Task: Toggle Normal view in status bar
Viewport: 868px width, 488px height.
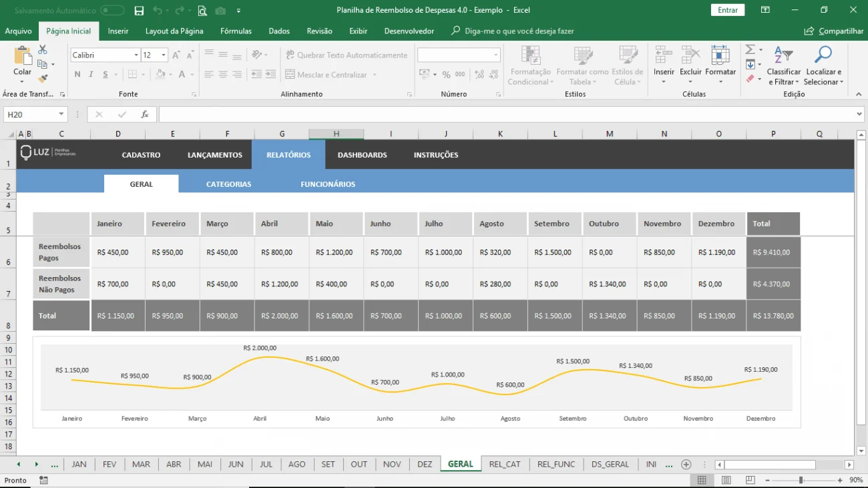Action: pyautogui.click(x=702, y=480)
